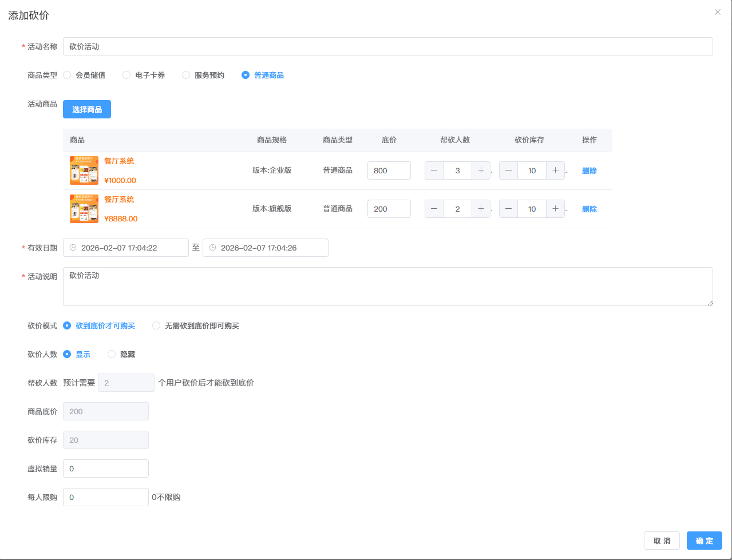
Task: Increase 砍价库存 for 企业版 row
Action: [555, 170]
